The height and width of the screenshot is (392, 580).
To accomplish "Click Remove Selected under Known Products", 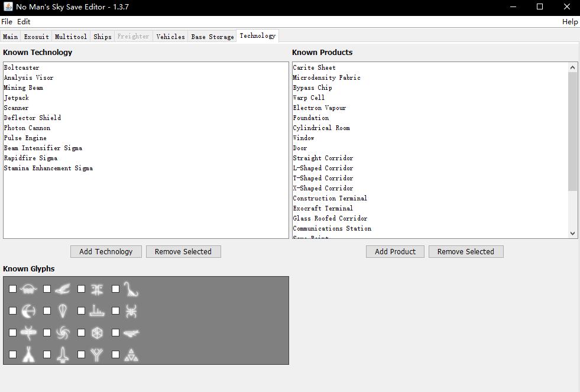I will click(x=466, y=251).
